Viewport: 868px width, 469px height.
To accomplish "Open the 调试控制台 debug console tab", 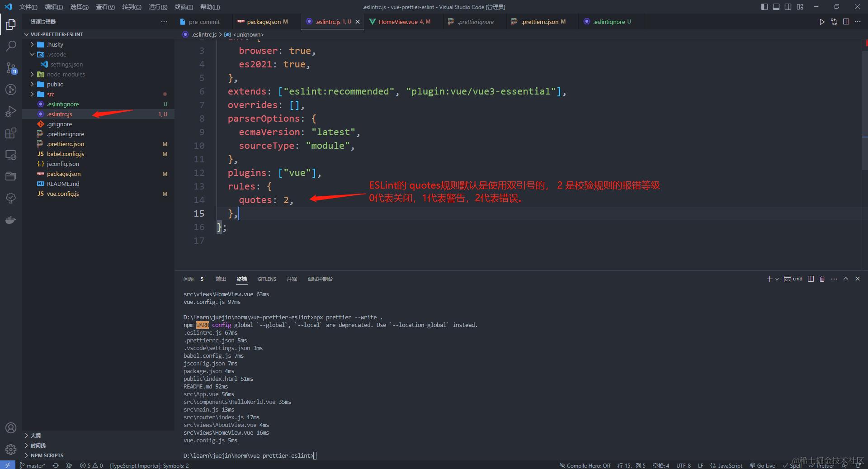I will (x=320, y=279).
